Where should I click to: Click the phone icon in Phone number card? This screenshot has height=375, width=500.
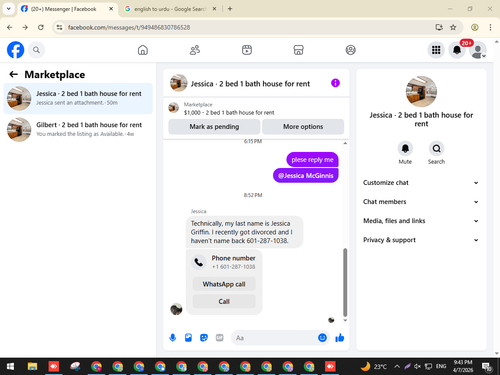point(199,262)
